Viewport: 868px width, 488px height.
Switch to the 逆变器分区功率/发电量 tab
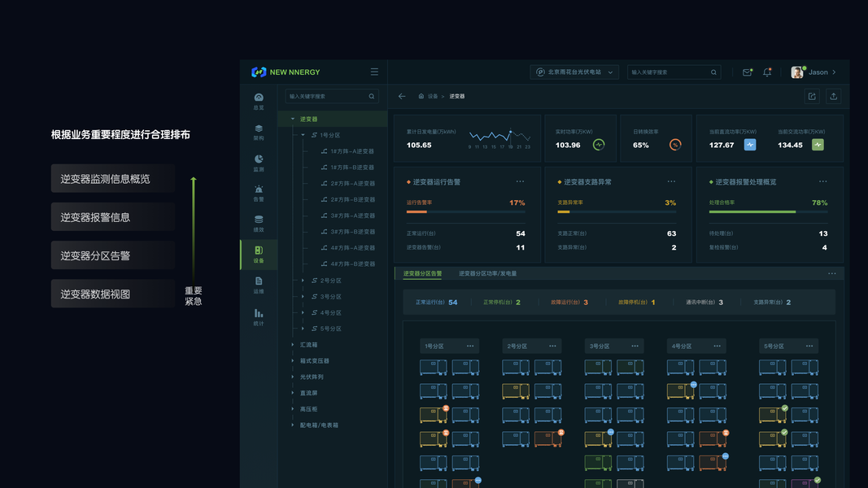[488, 273]
